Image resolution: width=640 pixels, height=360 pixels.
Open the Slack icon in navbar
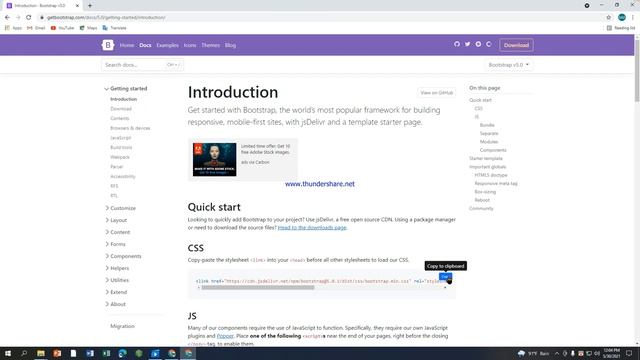pos(478,44)
